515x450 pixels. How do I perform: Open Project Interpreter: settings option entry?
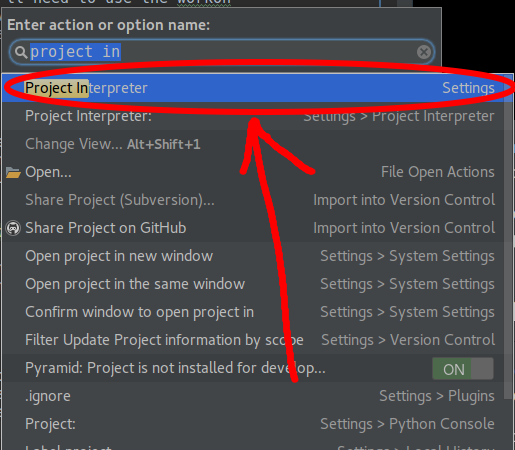(x=255, y=116)
